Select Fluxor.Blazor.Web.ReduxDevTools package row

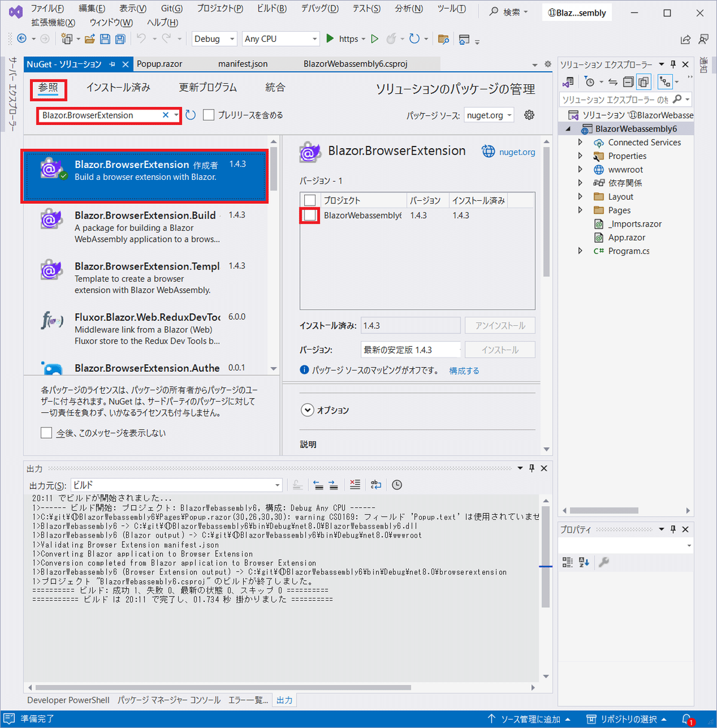[146, 329]
